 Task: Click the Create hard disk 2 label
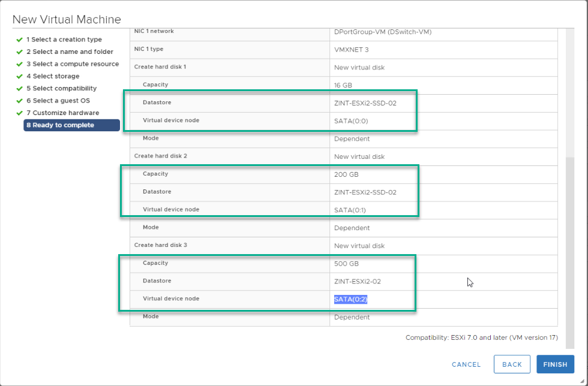pyautogui.click(x=161, y=156)
